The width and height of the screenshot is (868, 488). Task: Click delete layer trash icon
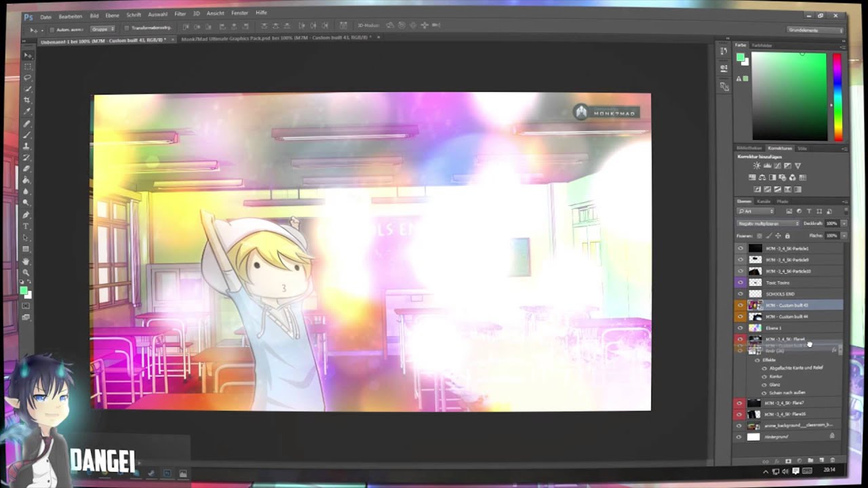tap(832, 461)
